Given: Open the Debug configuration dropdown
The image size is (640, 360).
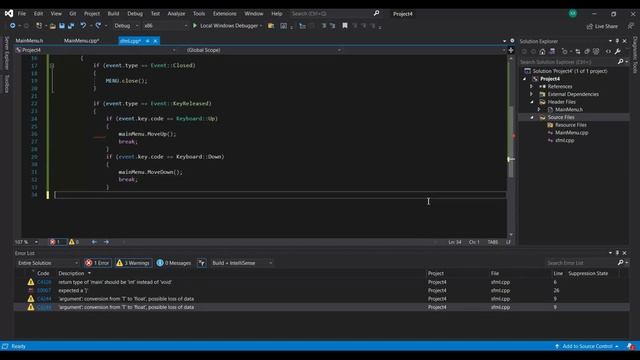Looking at the screenshot, I should [x=126, y=26].
